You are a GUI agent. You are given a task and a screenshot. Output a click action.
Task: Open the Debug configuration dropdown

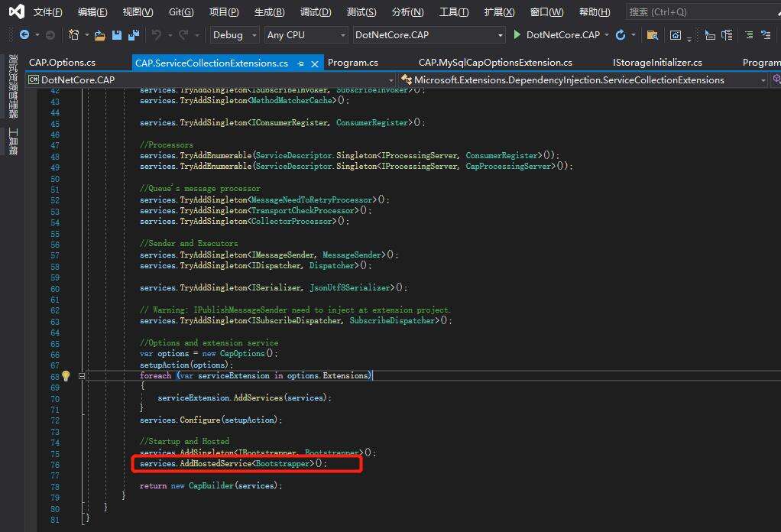click(x=237, y=35)
